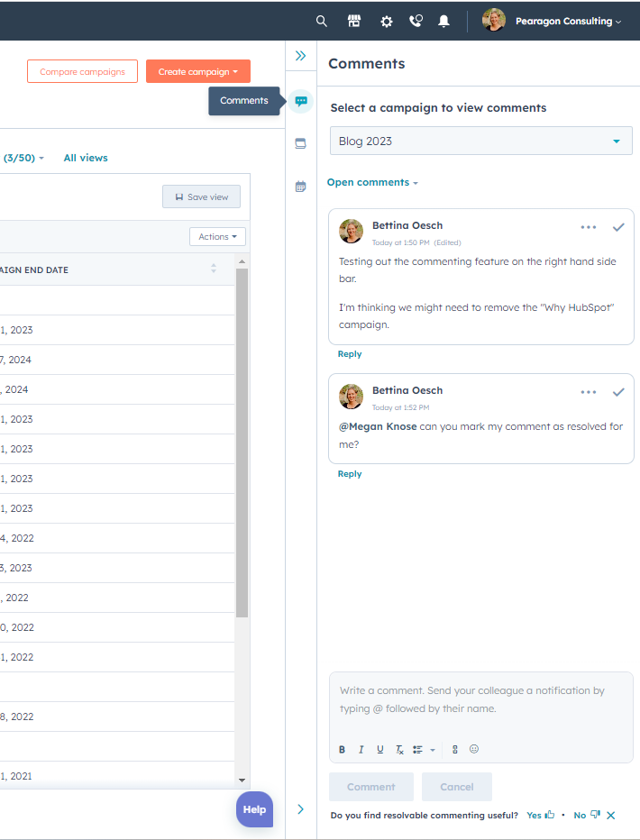Open the calling phone icon
Screen dimensions: 640x840
click(x=416, y=21)
